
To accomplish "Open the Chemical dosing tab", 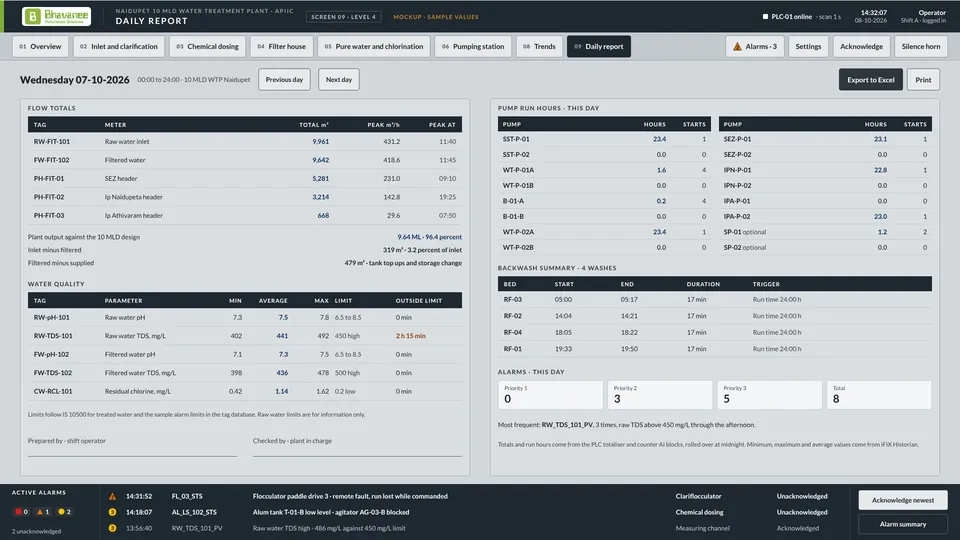I will point(208,47).
